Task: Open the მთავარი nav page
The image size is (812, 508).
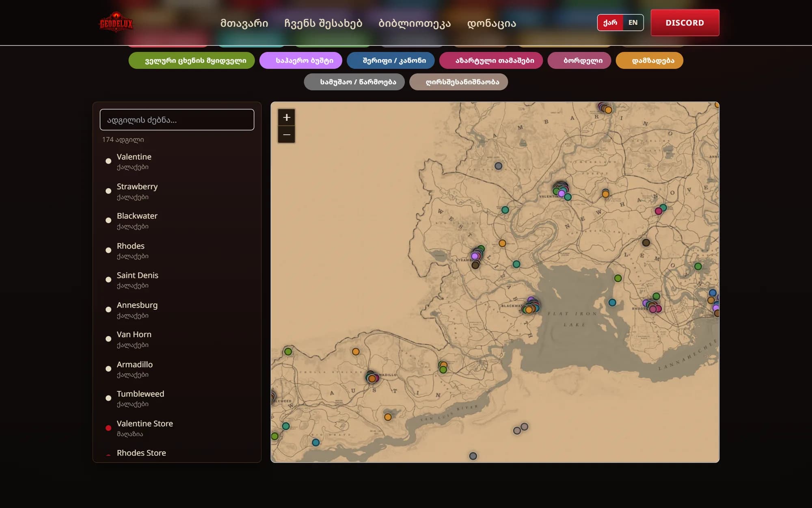Action: (244, 23)
